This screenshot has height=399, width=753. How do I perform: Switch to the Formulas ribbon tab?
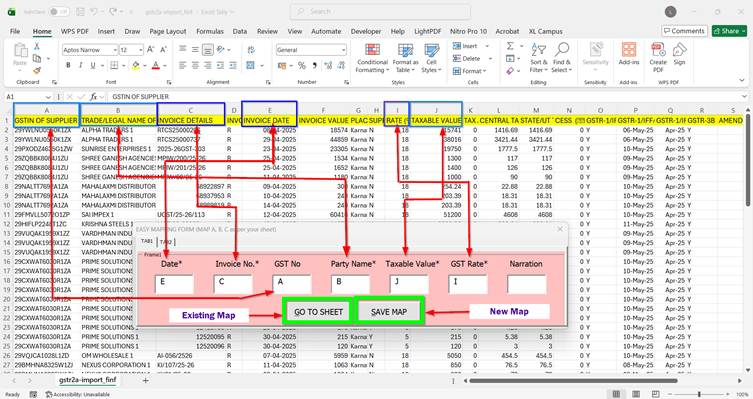pos(210,31)
